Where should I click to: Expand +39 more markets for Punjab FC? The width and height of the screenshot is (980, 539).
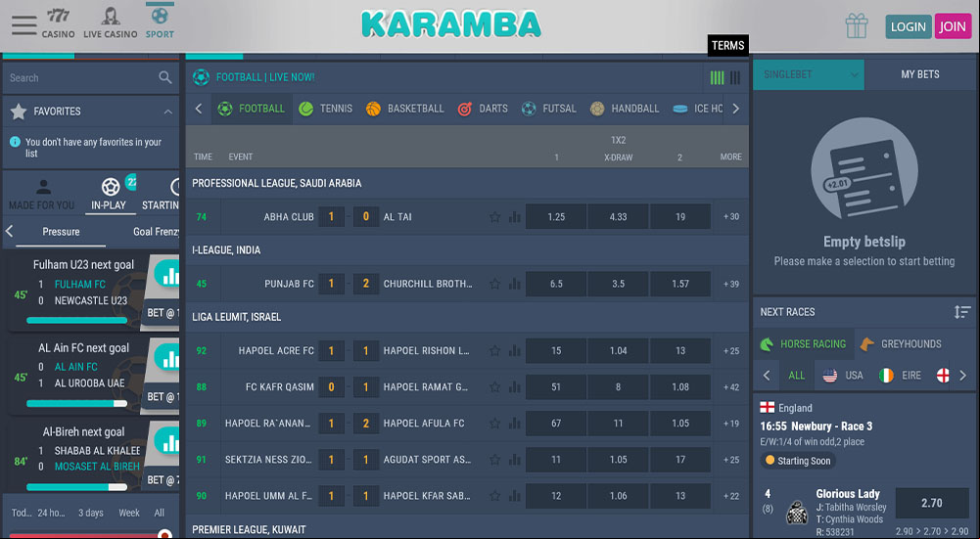coord(731,284)
